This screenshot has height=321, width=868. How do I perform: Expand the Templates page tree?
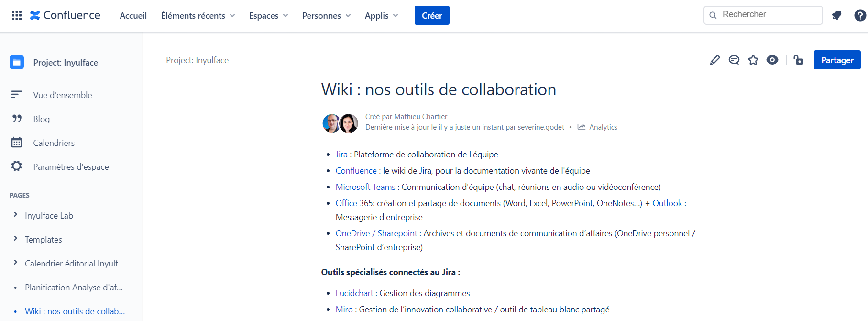coord(15,239)
